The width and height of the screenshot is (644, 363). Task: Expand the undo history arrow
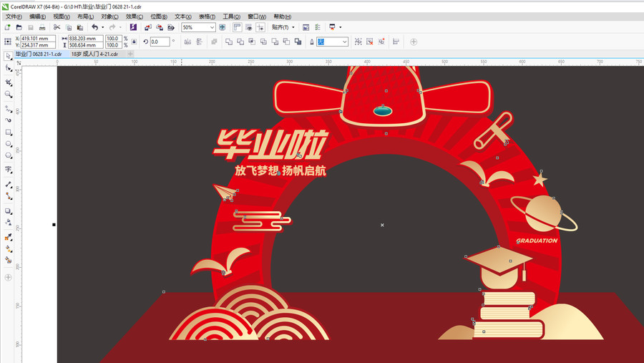tap(102, 27)
